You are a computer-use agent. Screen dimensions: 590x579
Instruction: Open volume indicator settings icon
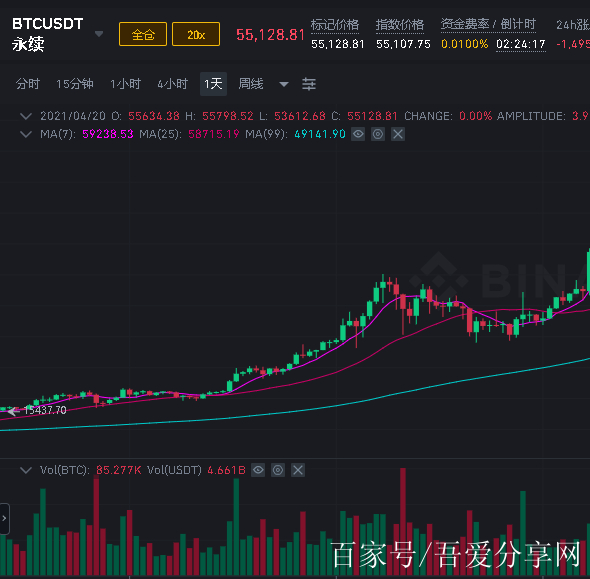click(x=278, y=470)
